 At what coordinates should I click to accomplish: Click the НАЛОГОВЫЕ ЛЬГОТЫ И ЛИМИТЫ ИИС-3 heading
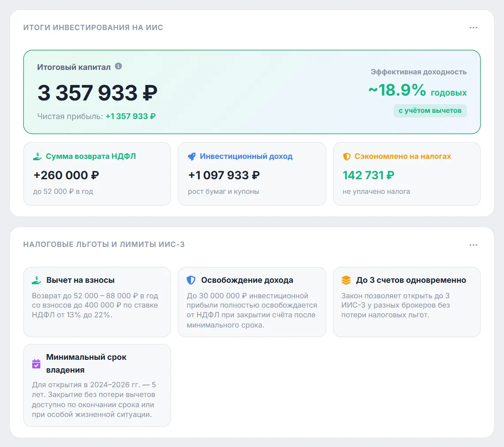104,245
